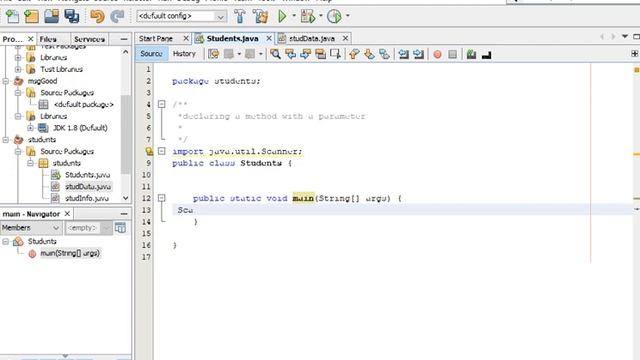This screenshot has height=360, width=640.
Task: Select Students.java in the project tree
Action: pos(87,175)
